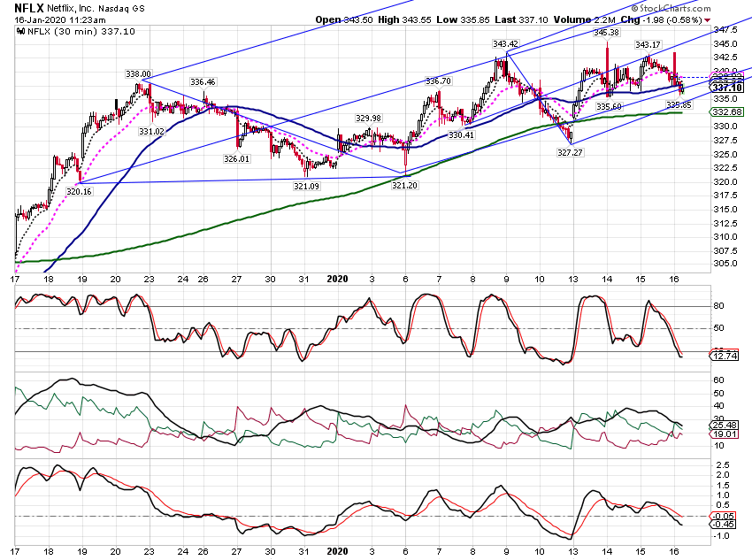752x560 pixels.
Task: Click the -0.45 indicator value tag
Action: click(x=723, y=524)
